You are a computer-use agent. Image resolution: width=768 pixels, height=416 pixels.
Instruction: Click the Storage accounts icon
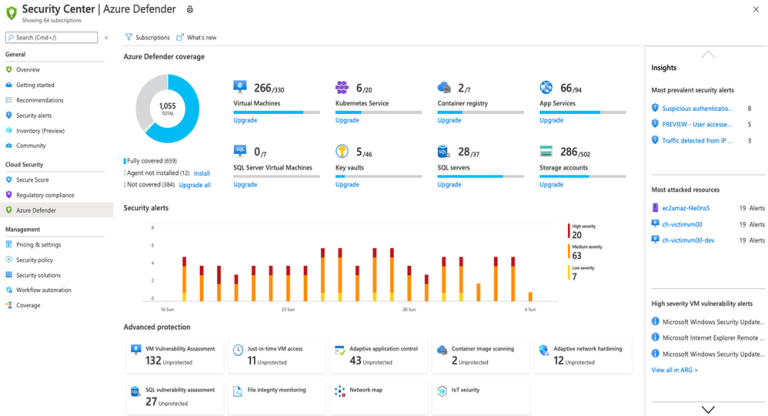click(x=546, y=152)
